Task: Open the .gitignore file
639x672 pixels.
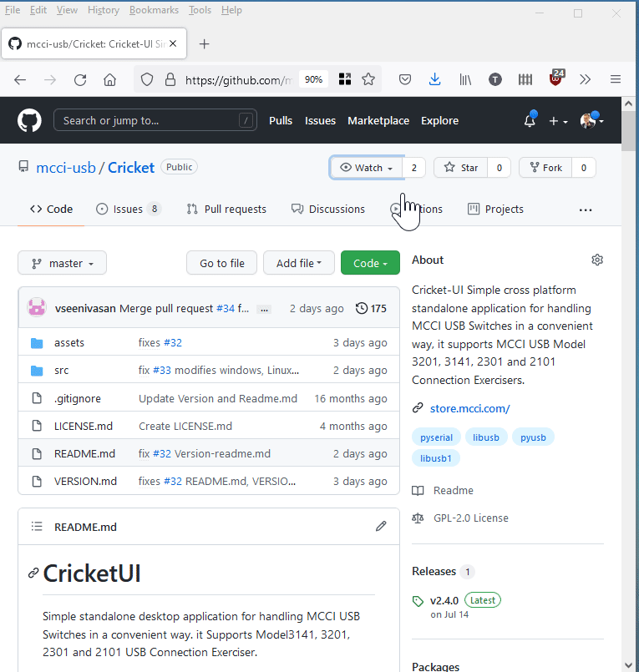Action: (77, 398)
